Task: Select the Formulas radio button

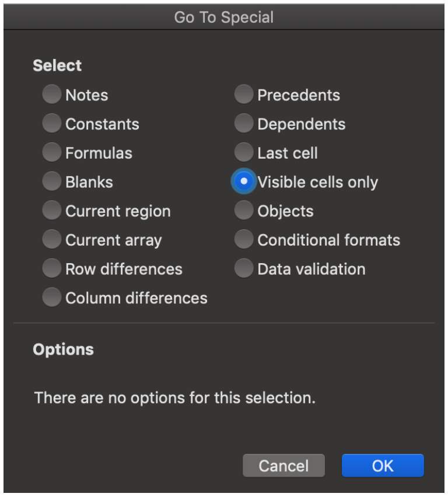Action: click(52, 152)
